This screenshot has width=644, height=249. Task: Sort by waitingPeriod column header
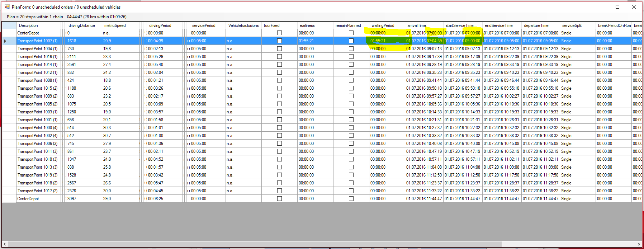(383, 25)
